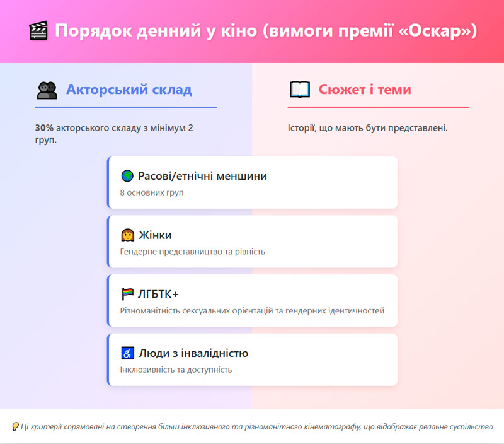
Task: Open the Жінки card
Action: tap(252, 242)
